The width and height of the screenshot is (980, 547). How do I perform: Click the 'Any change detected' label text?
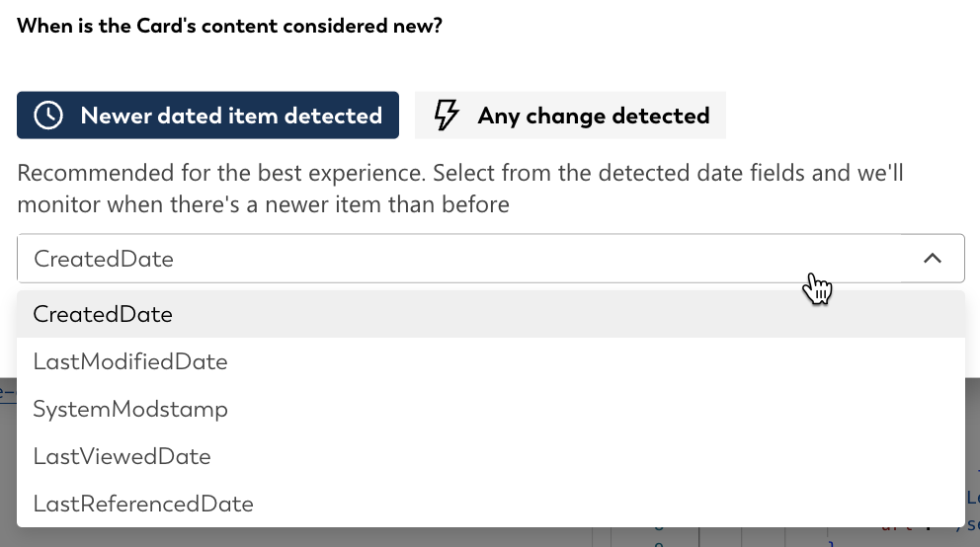tap(594, 117)
